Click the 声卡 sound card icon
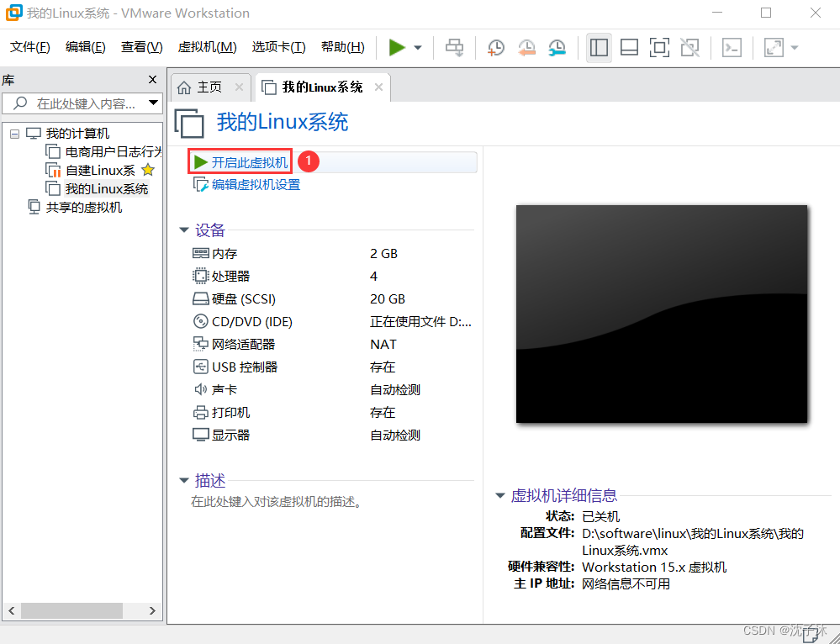Screen dimensions: 840x644 pos(200,389)
